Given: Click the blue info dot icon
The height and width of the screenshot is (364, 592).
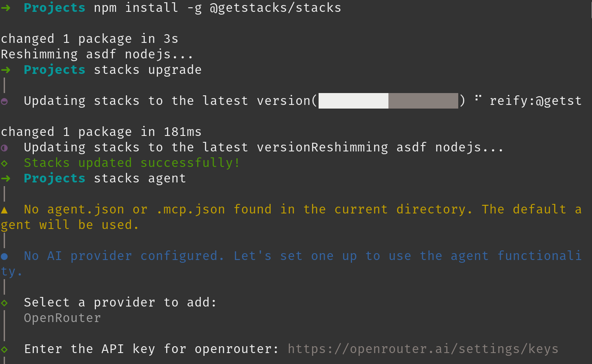Looking at the screenshot, I should [x=4, y=256].
